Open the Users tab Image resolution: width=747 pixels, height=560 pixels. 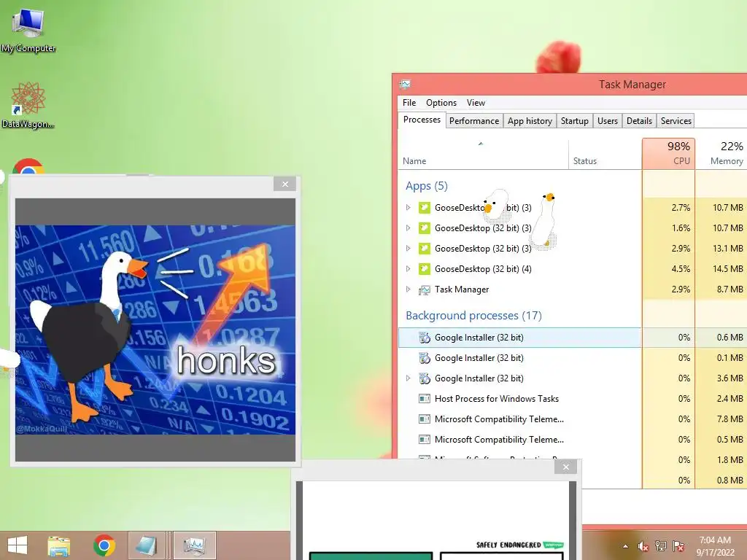coord(608,121)
